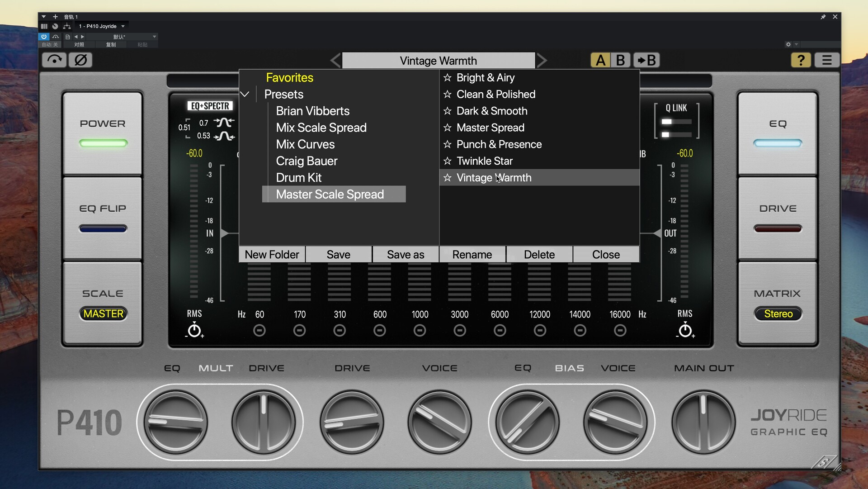Open the P410 Joyride plugin dropdown
868x489 pixels.
coord(102,26)
